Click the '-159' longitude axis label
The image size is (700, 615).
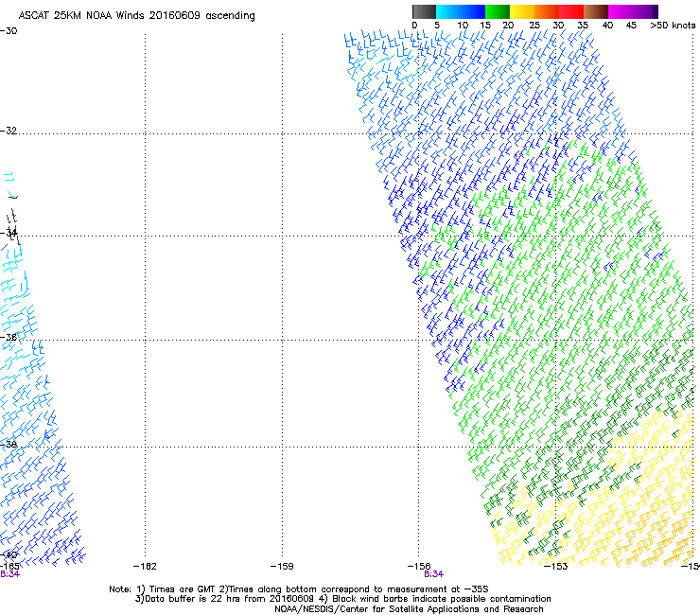pos(282,567)
